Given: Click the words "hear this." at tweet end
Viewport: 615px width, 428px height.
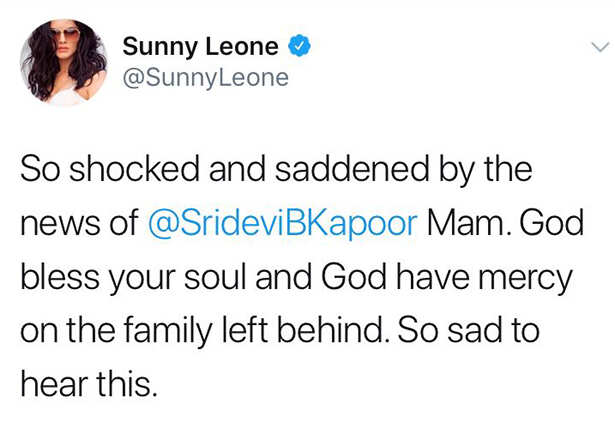Looking at the screenshot, I should (x=89, y=384).
